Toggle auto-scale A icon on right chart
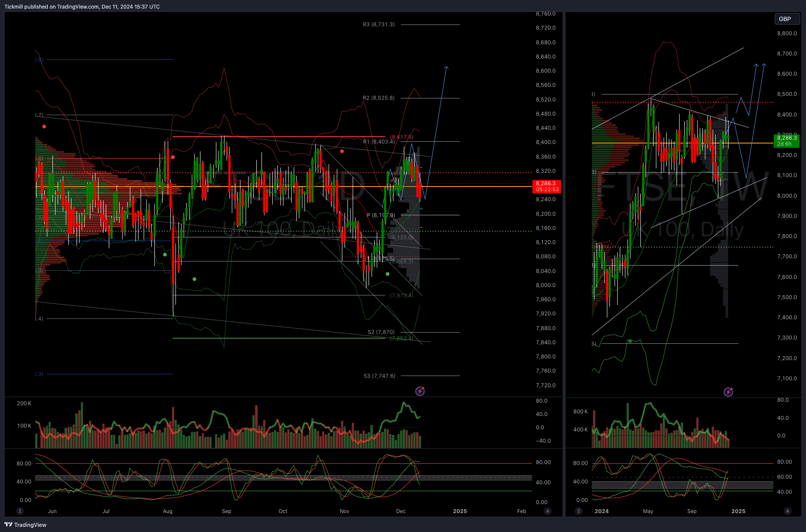Image resolution: width=806 pixels, height=532 pixels. tap(788, 511)
